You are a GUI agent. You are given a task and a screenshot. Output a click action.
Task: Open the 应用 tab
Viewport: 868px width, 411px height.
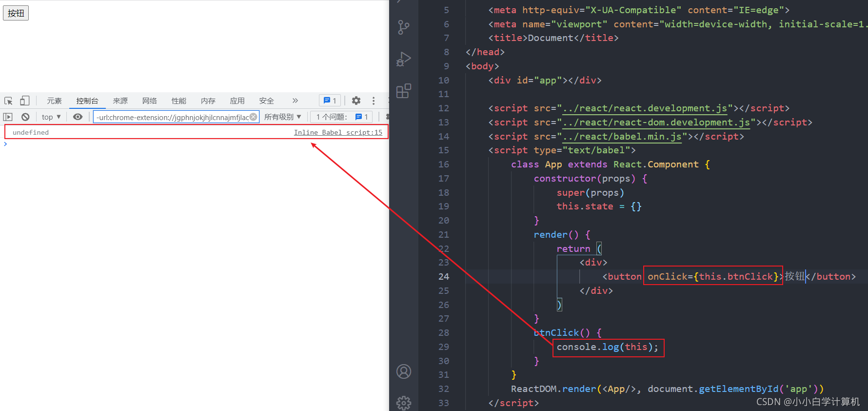(x=237, y=101)
